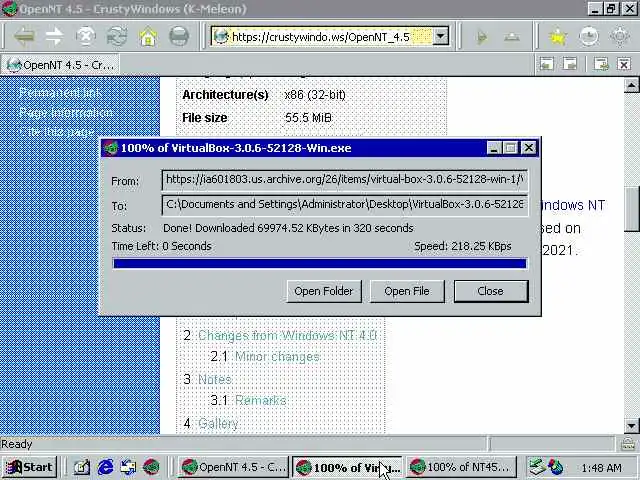Click the 'Speed: 218.25 KBps' text
Viewport: 640px width, 480px height.
coord(463,246)
